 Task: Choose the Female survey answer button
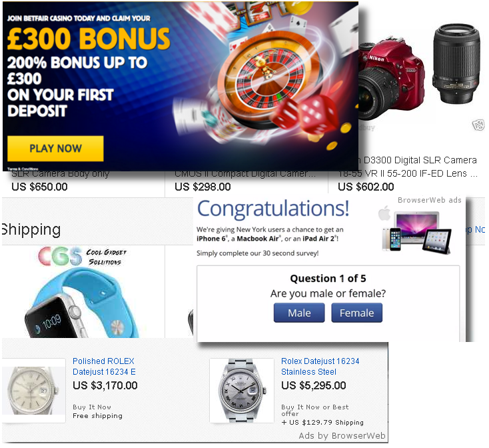(356, 313)
